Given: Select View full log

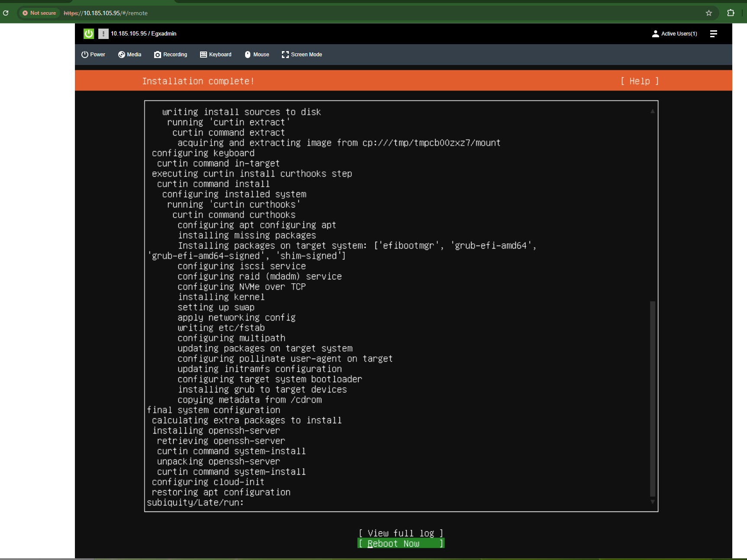Looking at the screenshot, I should 401,533.
